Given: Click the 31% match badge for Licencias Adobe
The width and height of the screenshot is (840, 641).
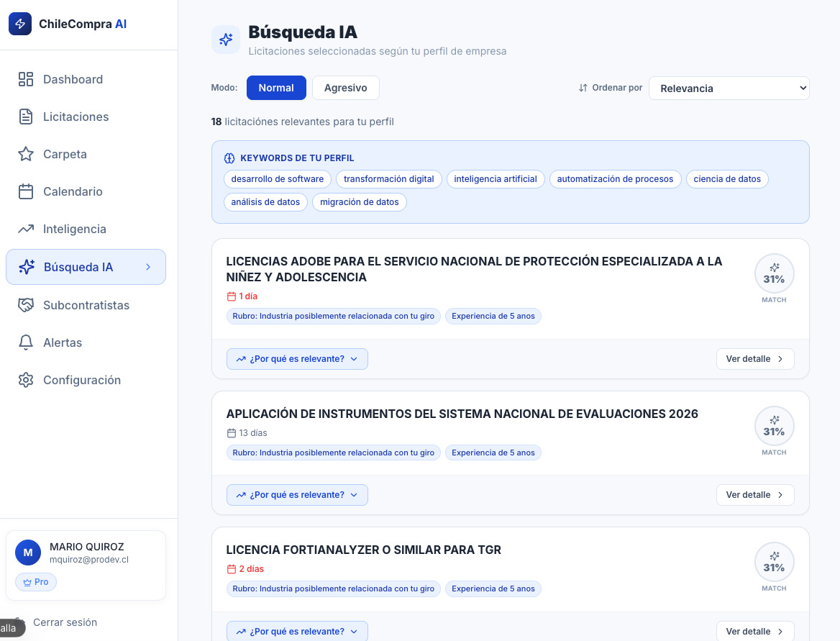Looking at the screenshot, I should [774, 274].
